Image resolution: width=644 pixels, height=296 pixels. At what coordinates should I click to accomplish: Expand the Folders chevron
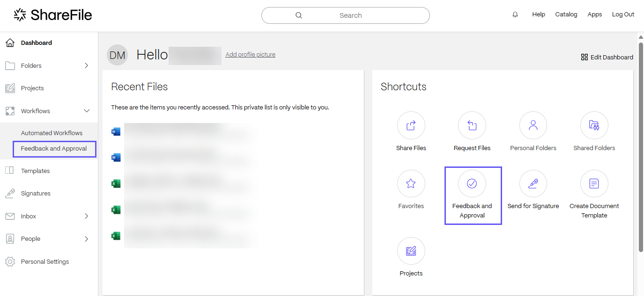pos(86,65)
